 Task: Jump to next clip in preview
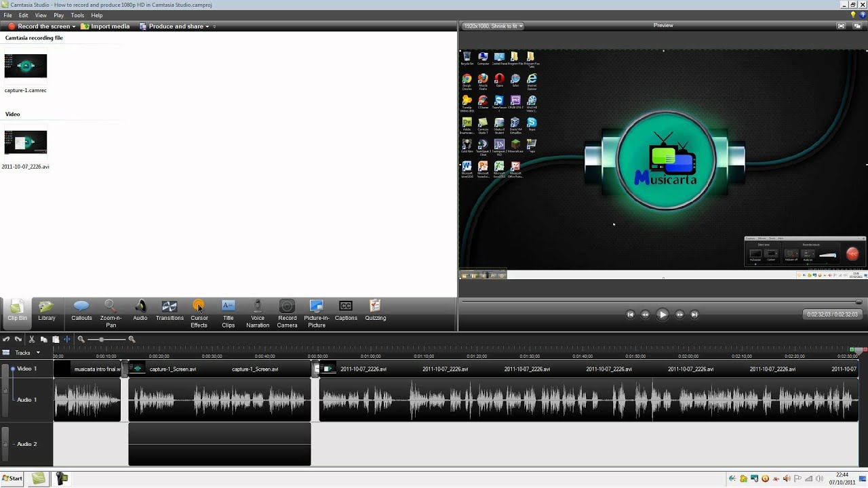pos(694,314)
